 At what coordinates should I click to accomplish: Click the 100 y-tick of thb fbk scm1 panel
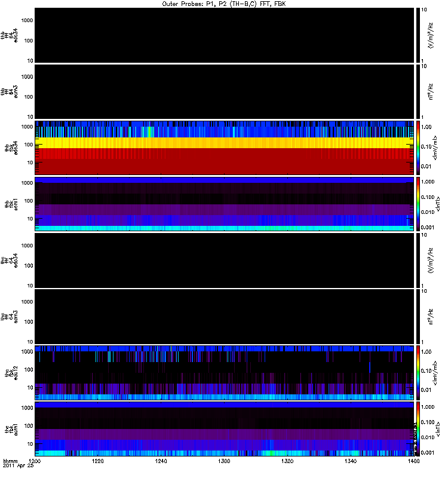(28, 201)
